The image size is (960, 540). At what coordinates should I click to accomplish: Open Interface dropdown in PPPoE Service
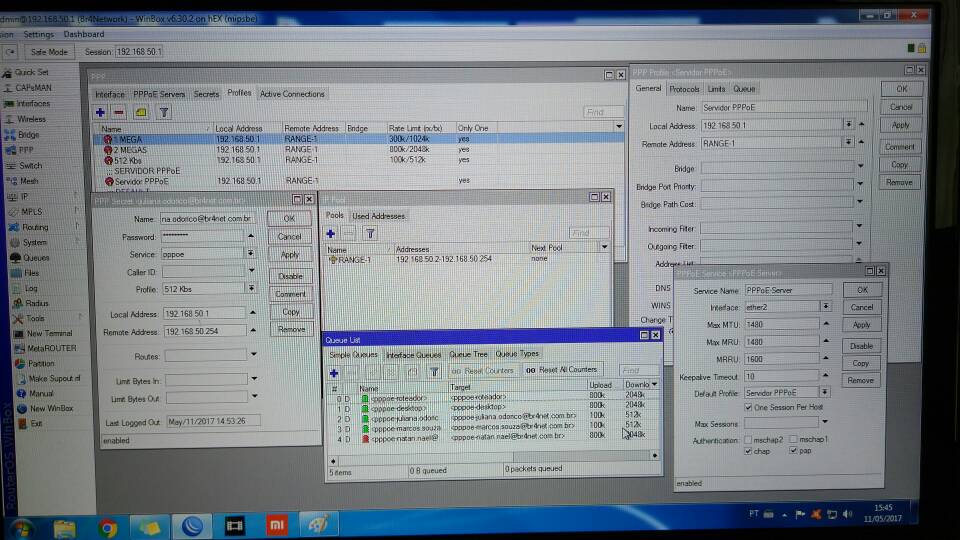(826, 307)
